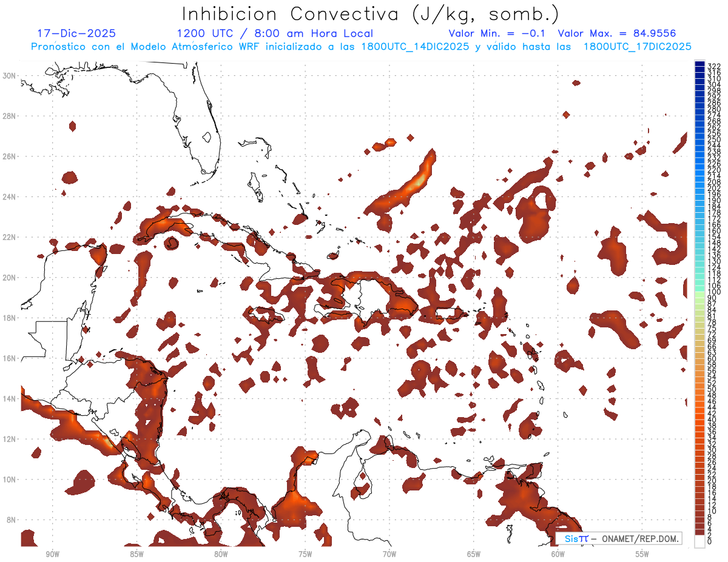Click the "90W" longitude label
This screenshot has width=728, height=562.
(x=52, y=555)
